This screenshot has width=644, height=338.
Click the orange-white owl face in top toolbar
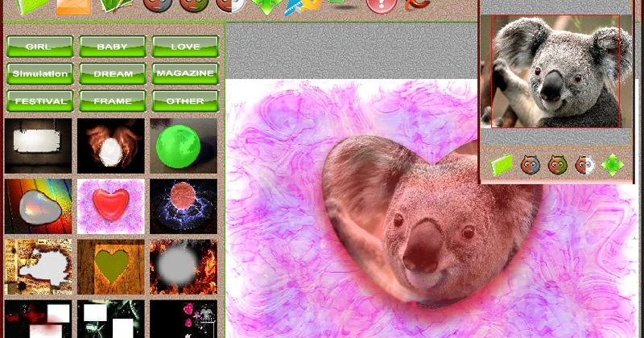click(230, 6)
